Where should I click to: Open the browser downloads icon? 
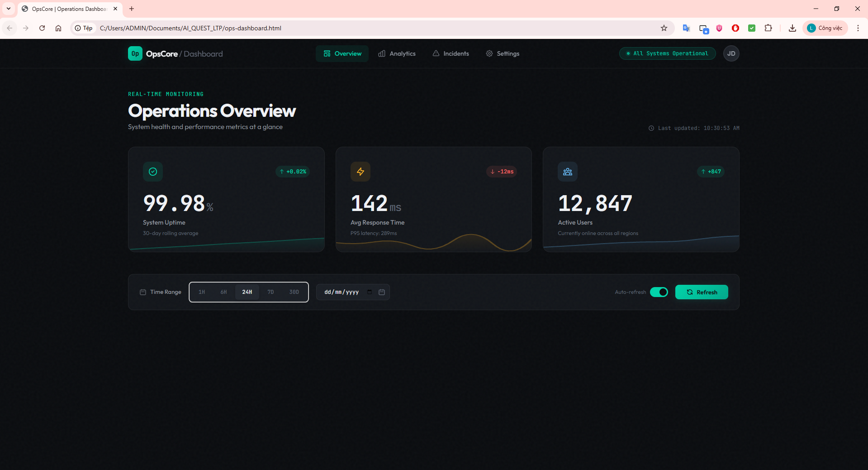[792, 28]
